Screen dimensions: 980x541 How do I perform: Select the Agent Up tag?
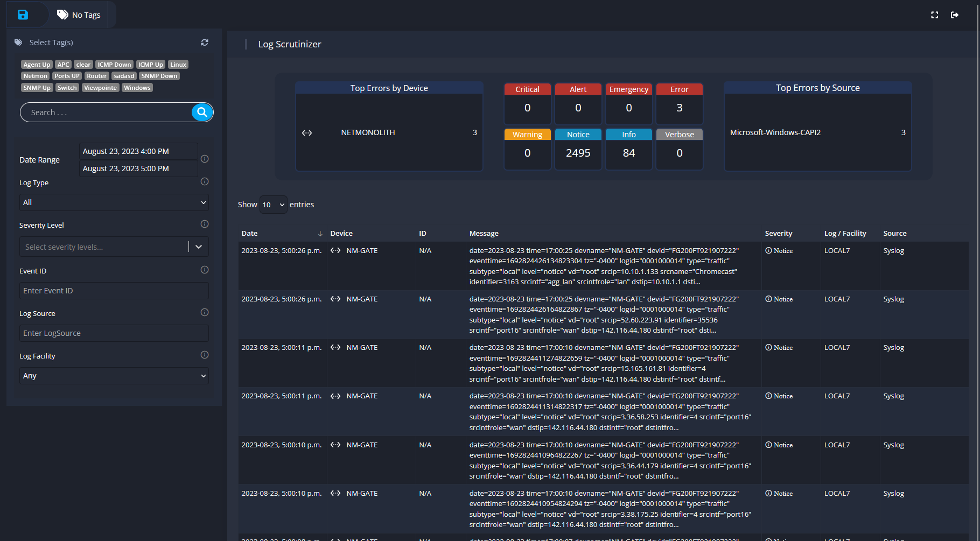37,65
